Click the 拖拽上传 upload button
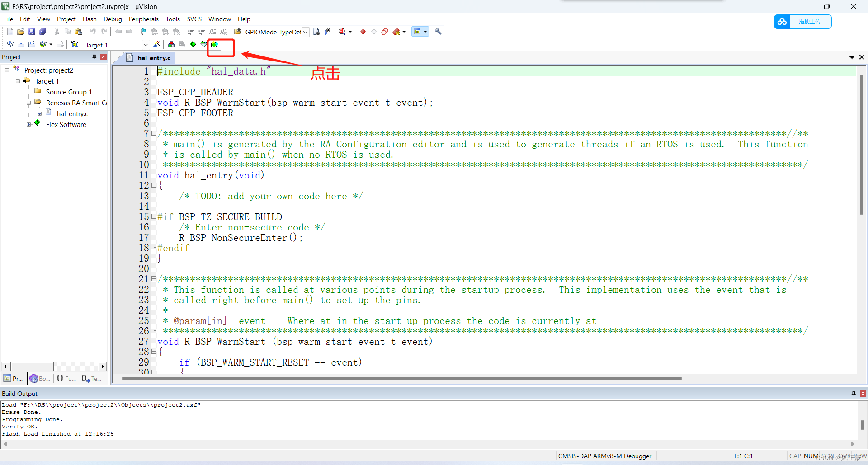Viewport: 868px width, 465px height. [x=809, y=22]
